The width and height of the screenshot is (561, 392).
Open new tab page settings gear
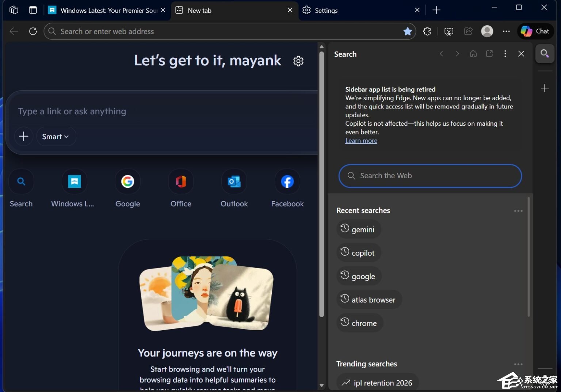point(298,61)
